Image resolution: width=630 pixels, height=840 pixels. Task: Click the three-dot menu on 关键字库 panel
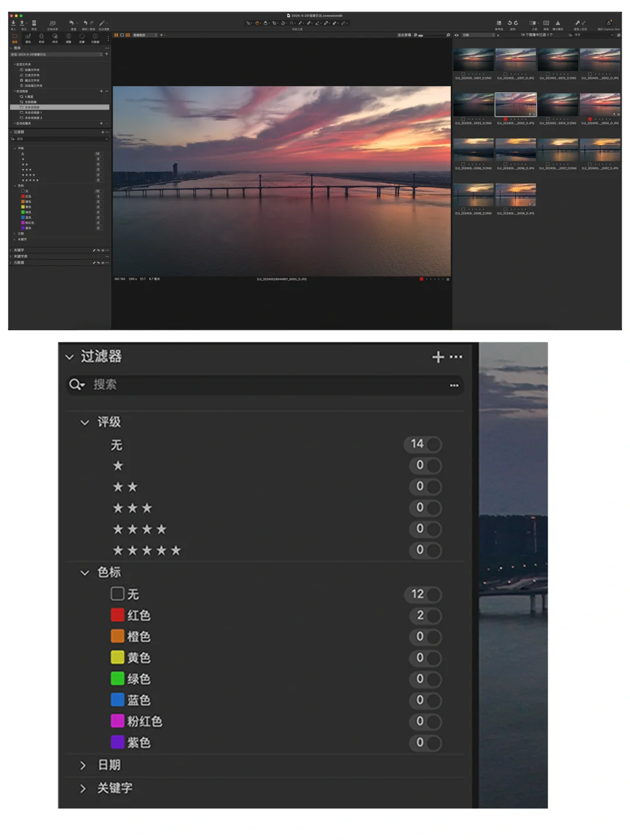click(107, 256)
